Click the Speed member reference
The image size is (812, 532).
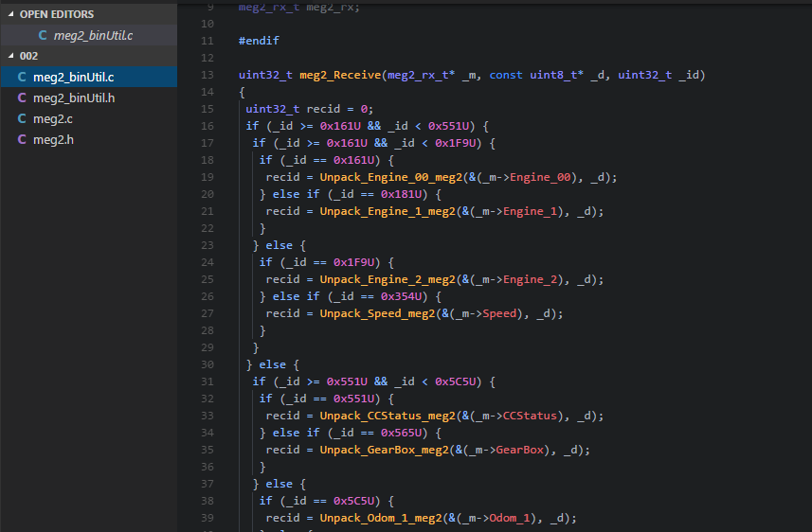[x=499, y=313]
